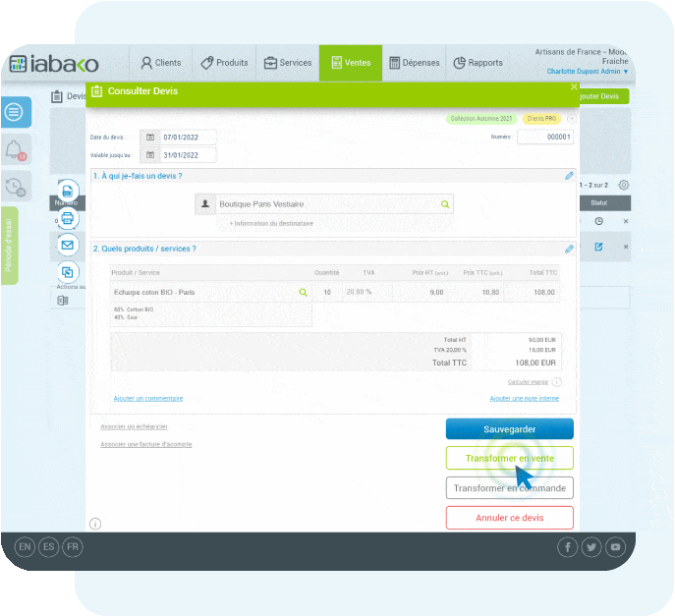675x616 pixels.
Task: Send the quote by email icon
Action: tap(68, 245)
